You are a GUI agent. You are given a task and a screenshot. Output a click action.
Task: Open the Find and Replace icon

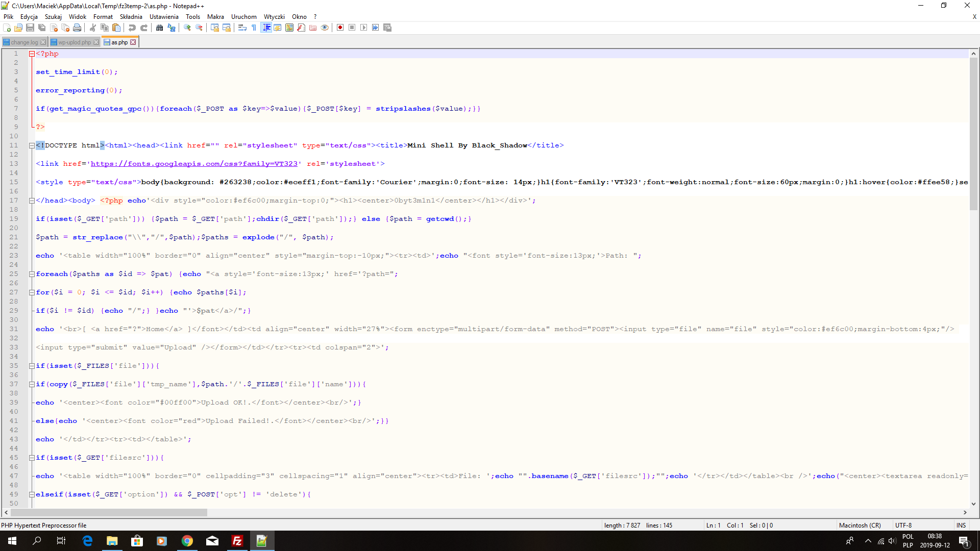[171, 28]
